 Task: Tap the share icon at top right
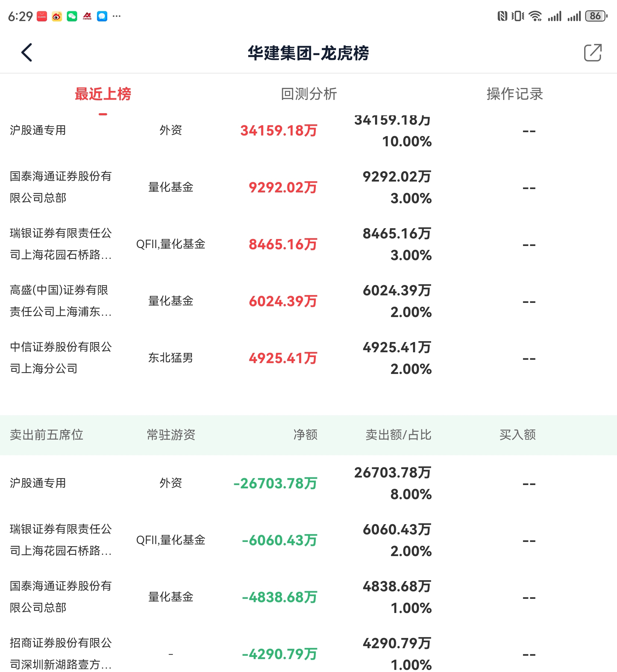[x=592, y=52]
